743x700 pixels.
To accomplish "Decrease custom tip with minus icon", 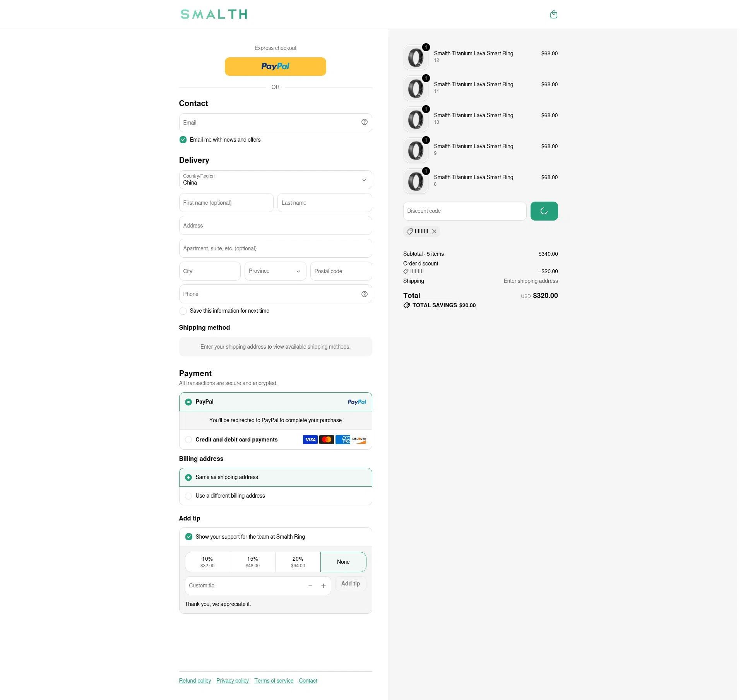I will [310, 586].
